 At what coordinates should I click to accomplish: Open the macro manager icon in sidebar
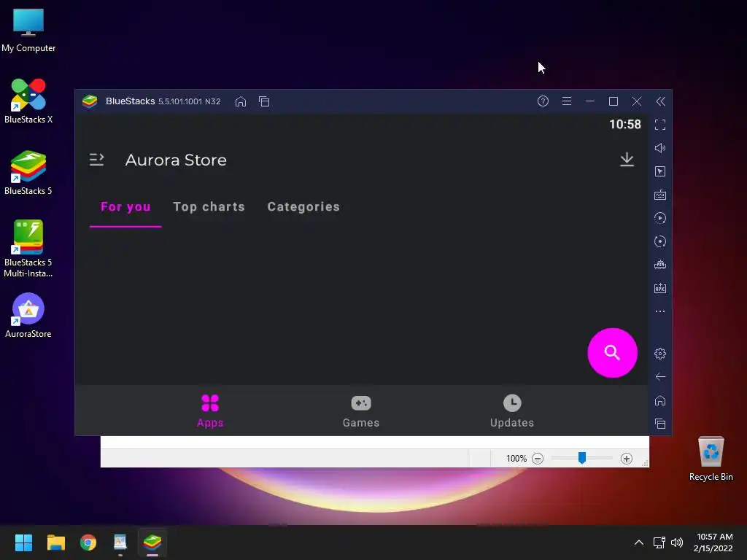click(660, 265)
